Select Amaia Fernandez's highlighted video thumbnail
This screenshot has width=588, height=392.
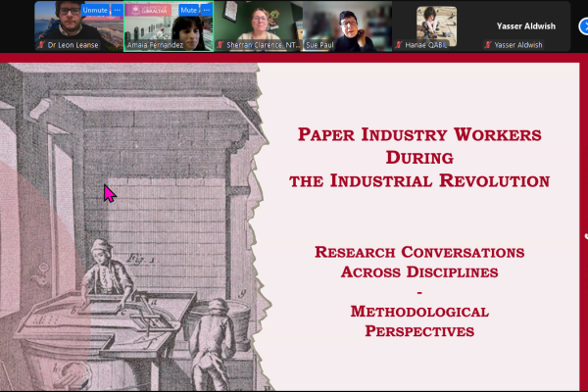point(169,26)
